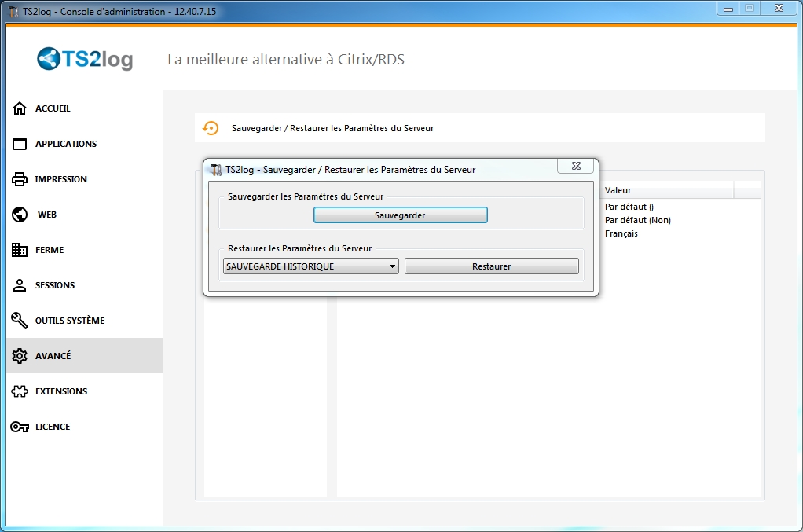The image size is (803, 532).
Task: Click the Extensions puzzle icon
Action: pyautogui.click(x=20, y=391)
